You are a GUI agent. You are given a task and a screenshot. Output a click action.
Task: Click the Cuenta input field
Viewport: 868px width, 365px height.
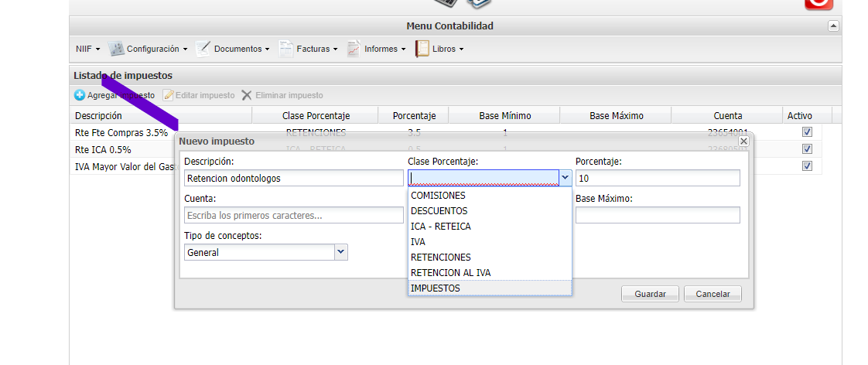coord(294,215)
